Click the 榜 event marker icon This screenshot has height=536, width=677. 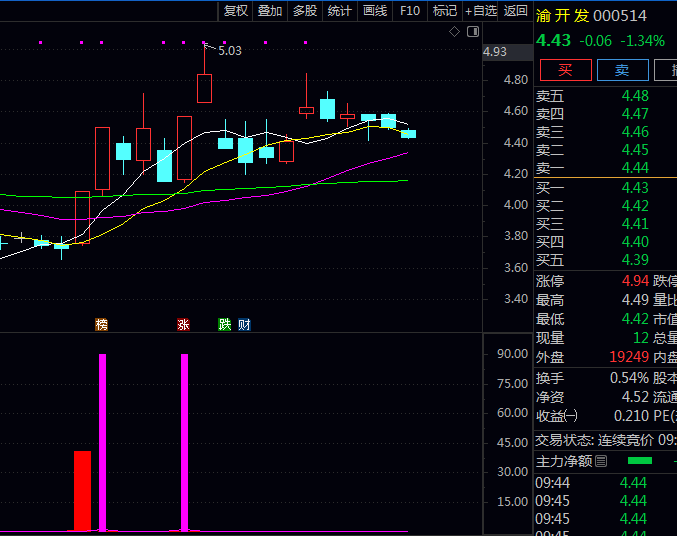click(101, 325)
